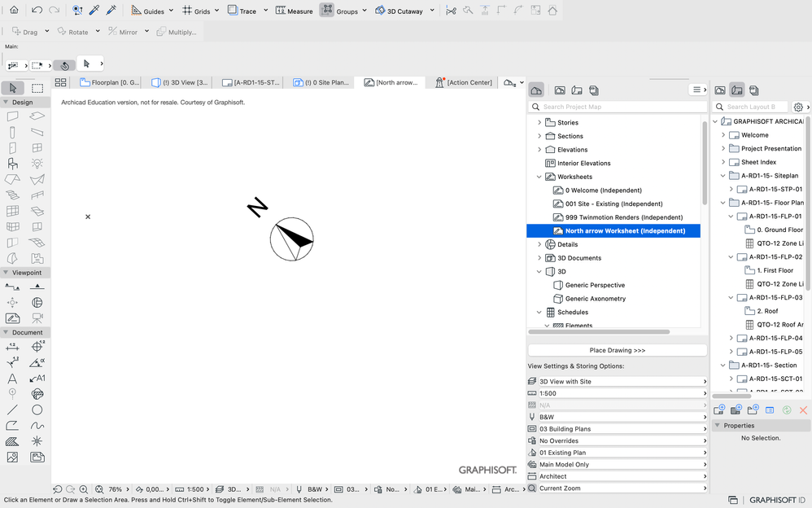This screenshot has width=812, height=508.
Task: Open Generic Perspective view
Action: click(x=595, y=285)
